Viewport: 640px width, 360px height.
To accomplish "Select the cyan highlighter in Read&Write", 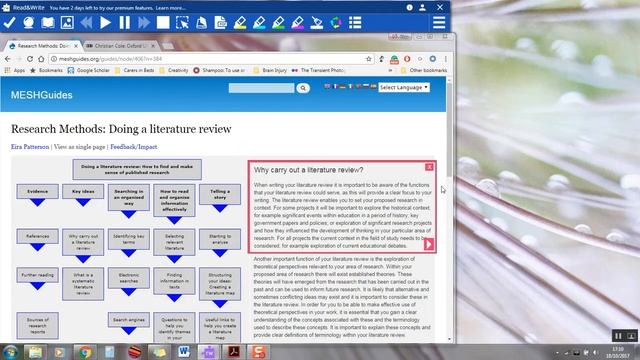I will (259, 23).
